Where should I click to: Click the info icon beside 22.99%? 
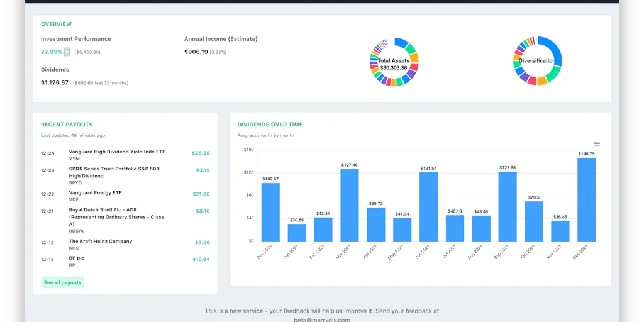(67, 52)
